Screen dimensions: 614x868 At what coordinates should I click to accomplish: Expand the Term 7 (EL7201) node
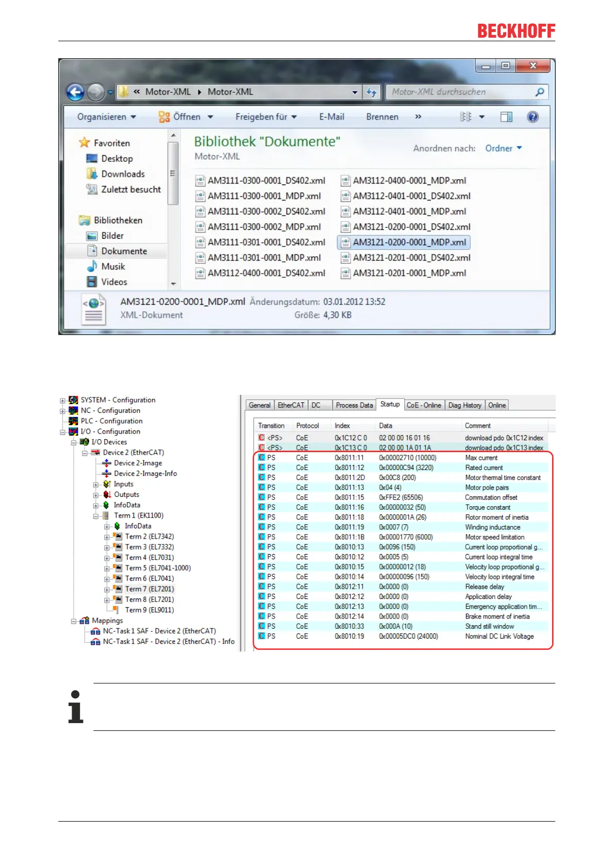pos(107,589)
